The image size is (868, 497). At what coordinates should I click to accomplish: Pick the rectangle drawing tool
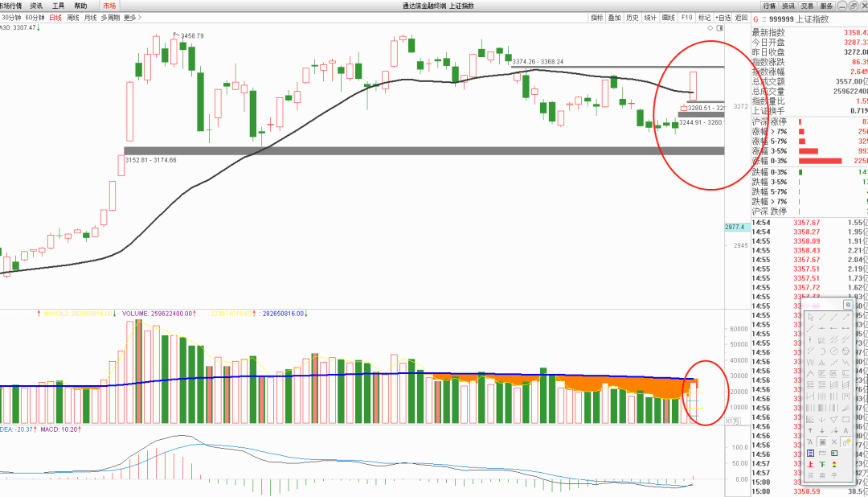pos(846,419)
